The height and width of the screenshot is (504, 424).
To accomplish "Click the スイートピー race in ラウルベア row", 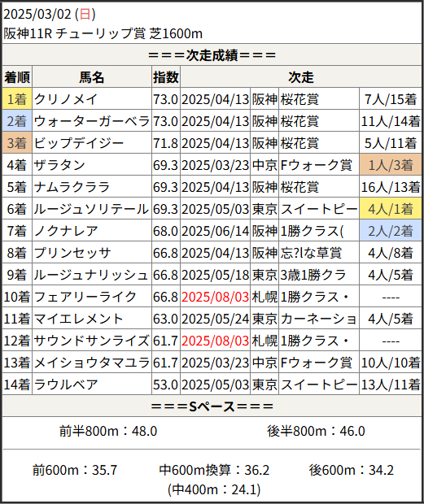I will [319, 385].
